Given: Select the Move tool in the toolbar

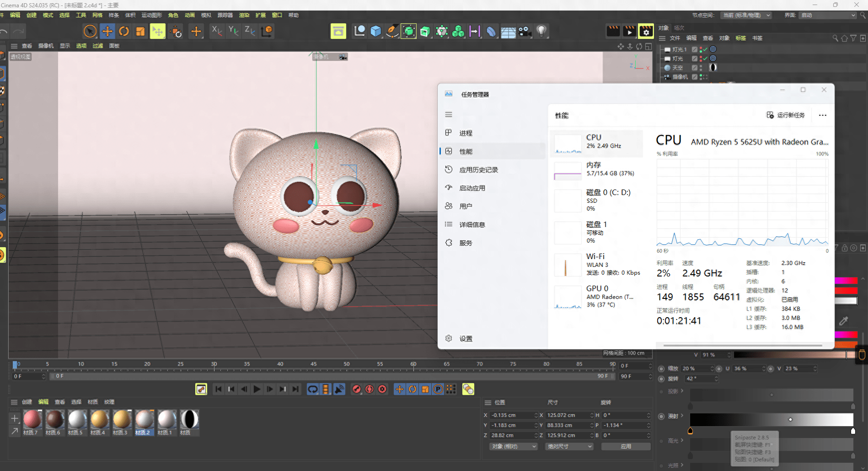Looking at the screenshot, I should pyautogui.click(x=107, y=31).
